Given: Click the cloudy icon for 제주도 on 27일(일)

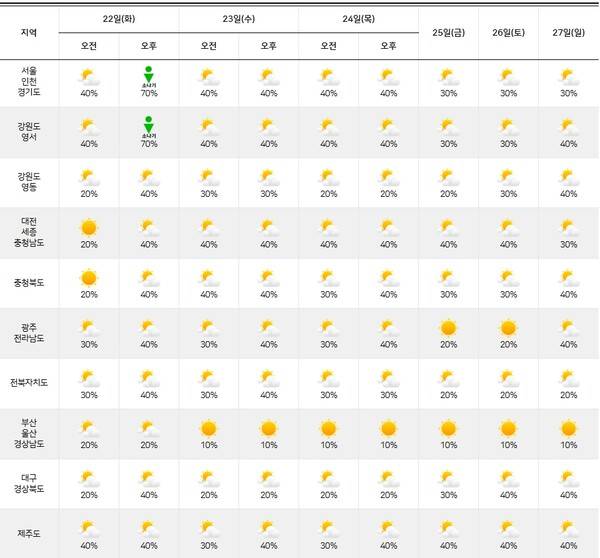Looking at the screenshot, I should pyautogui.click(x=568, y=528).
